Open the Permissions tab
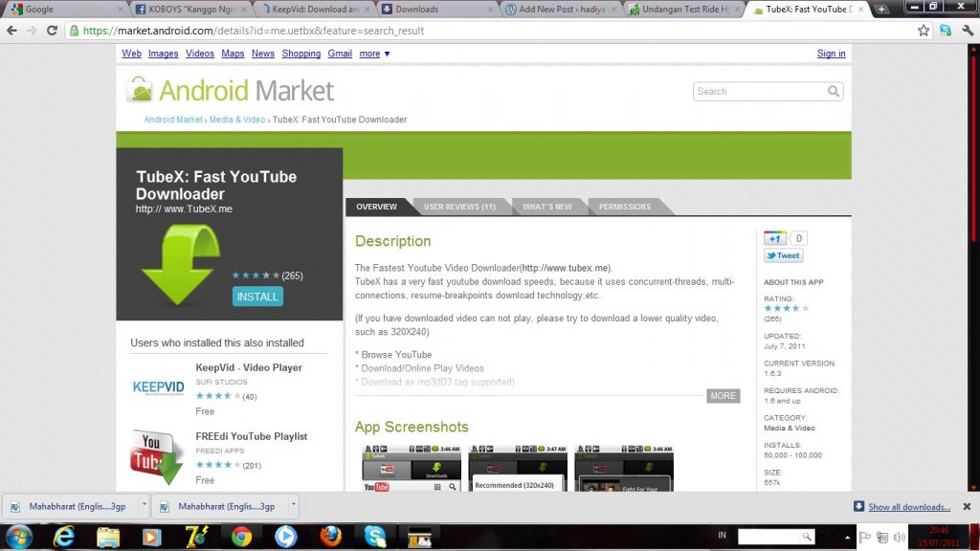This screenshot has width=980, height=551. point(624,207)
